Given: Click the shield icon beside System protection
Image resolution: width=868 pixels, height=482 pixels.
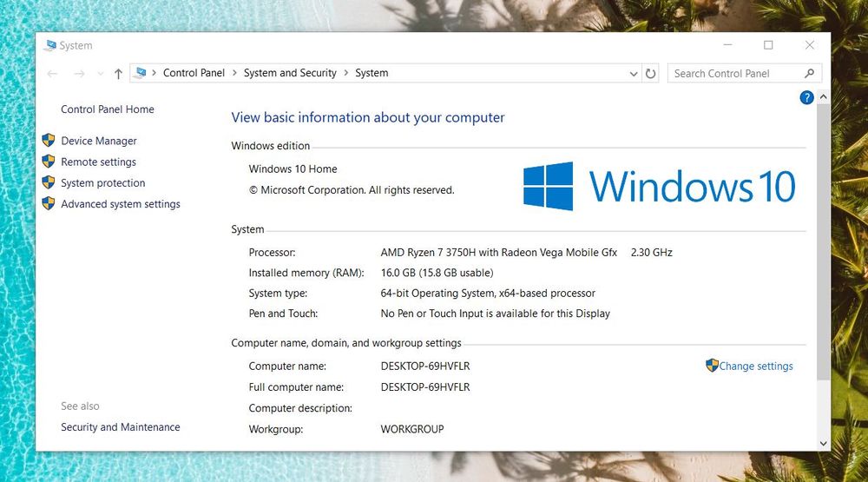Looking at the screenshot, I should [49, 182].
